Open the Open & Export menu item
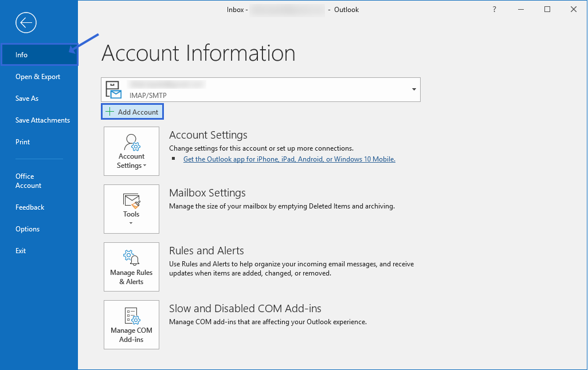The height and width of the screenshot is (370, 588). tap(38, 77)
